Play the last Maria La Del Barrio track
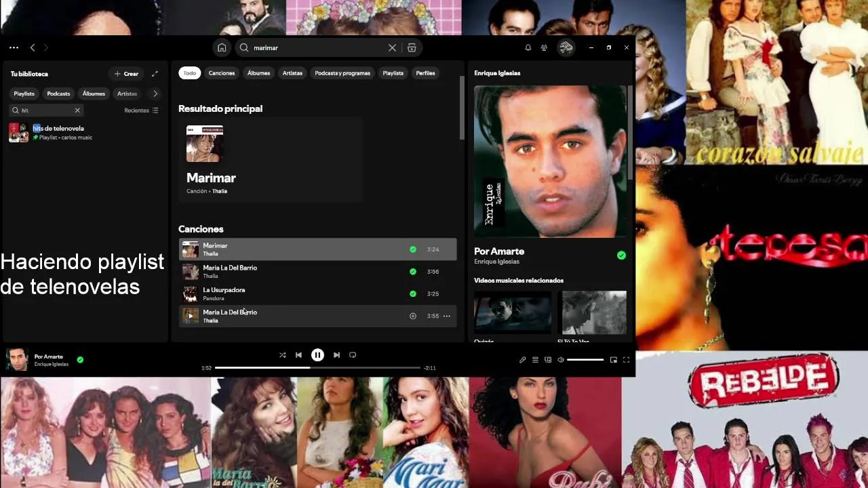868x488 pixels. pos(191,316)
